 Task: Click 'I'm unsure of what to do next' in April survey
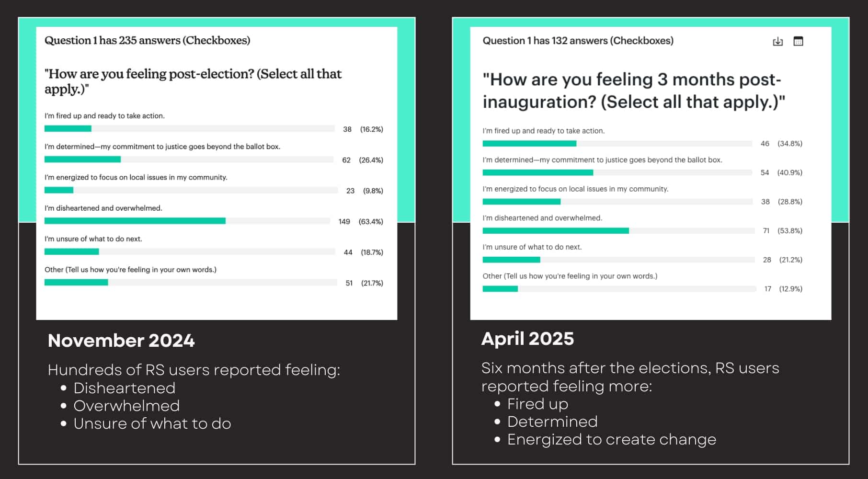(532, 247)
